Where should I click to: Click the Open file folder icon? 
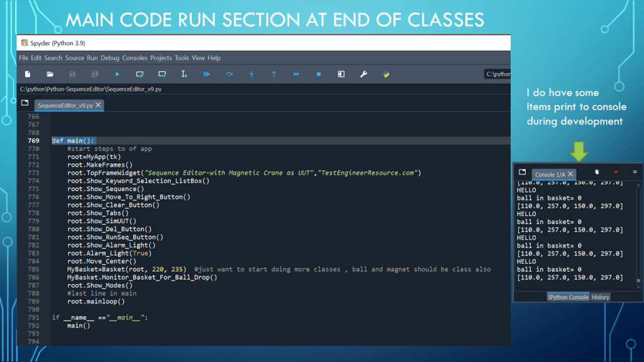[50, 74]
